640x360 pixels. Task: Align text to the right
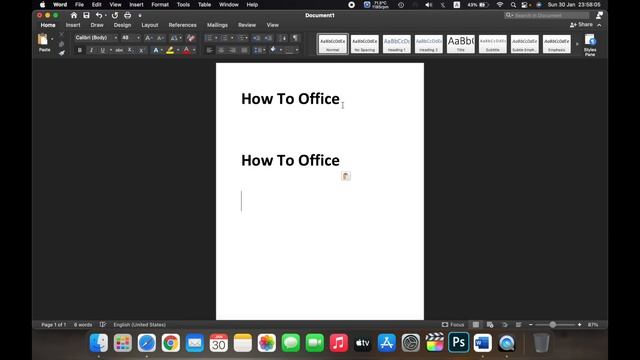(x=233, y=50)
